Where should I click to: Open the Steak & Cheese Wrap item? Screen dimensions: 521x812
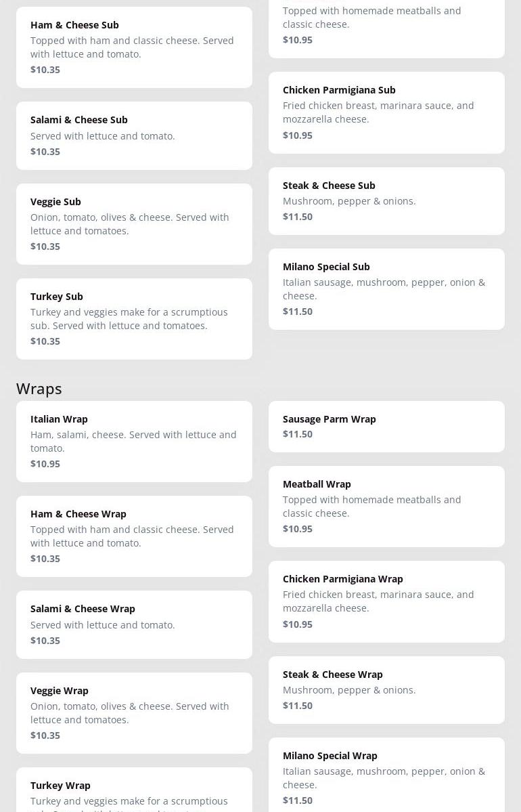point(386,690)
